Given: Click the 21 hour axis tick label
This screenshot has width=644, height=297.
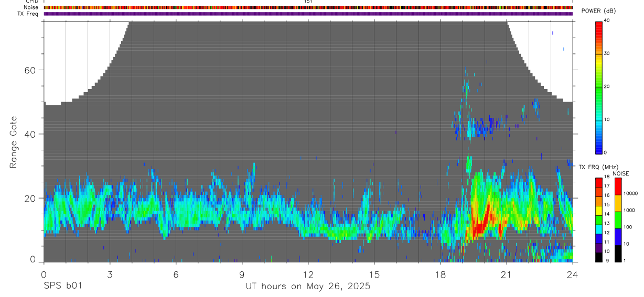Looking at the screenshot, I should click(507, 274).
